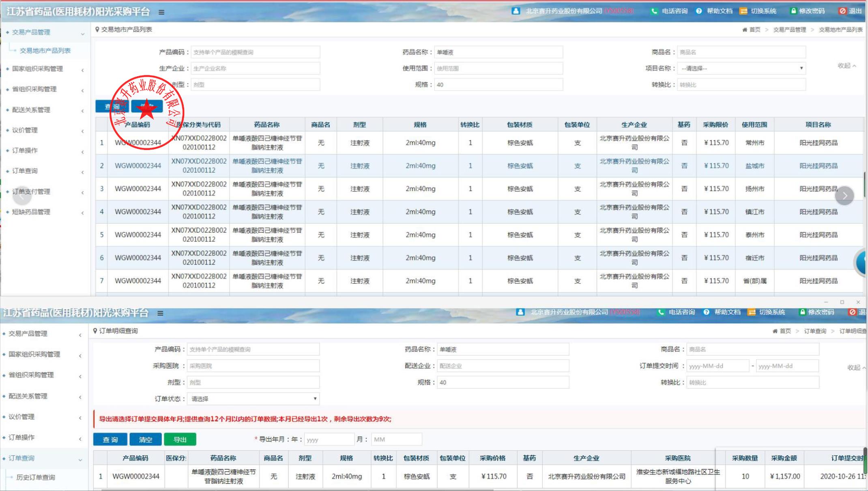Collapse 订单查询 in lower sidebar

44,458
